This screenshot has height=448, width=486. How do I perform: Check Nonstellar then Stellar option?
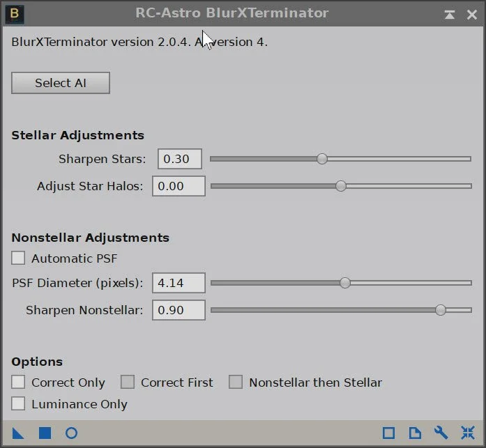(236, 382)
